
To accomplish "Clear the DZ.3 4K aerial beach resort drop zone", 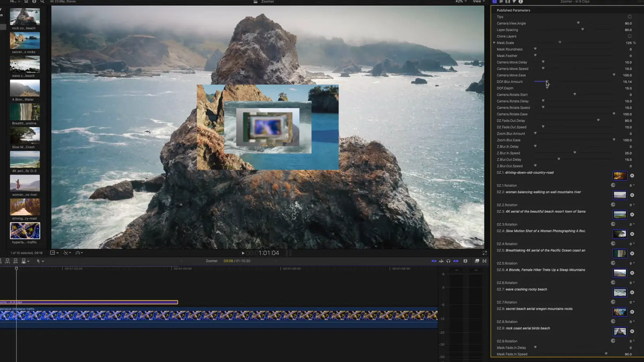I will 632,215.
